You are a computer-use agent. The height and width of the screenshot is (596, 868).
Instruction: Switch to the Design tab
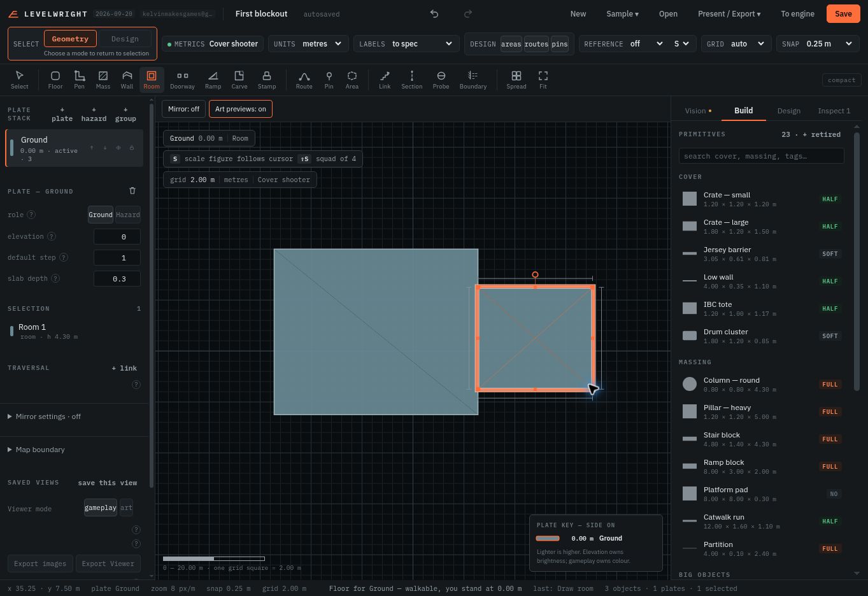[788, 111]
